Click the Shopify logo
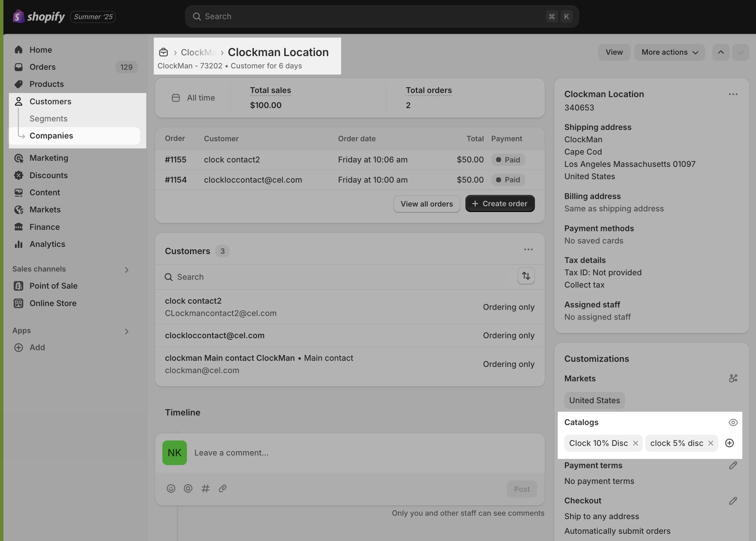Viewport: 756px width, 541px height. coord(39,16)
